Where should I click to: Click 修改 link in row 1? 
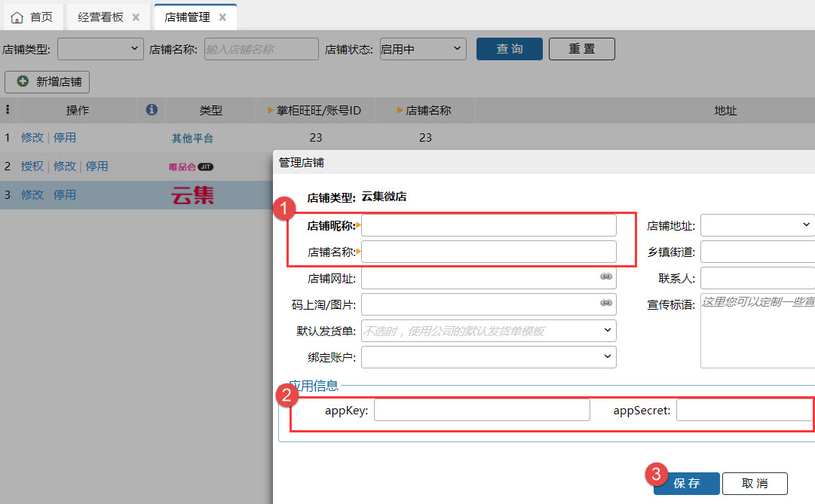(32, 138)
